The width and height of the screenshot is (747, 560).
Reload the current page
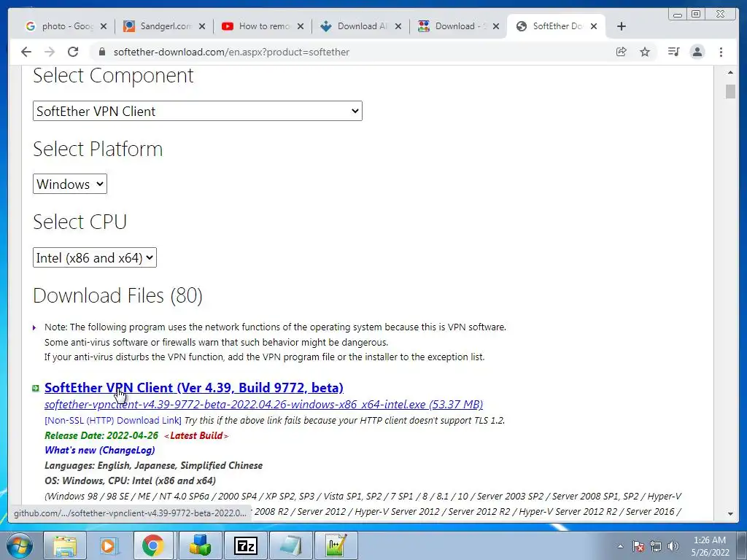[73, 52]
